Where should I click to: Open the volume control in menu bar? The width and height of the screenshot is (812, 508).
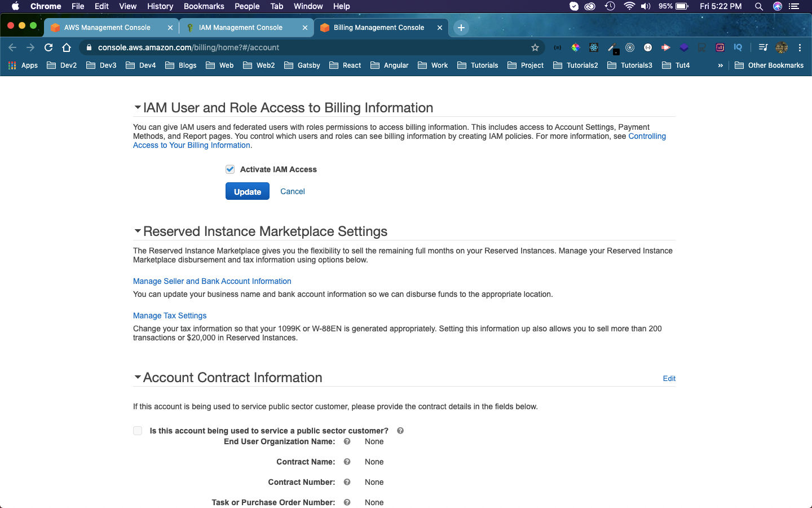646,6
